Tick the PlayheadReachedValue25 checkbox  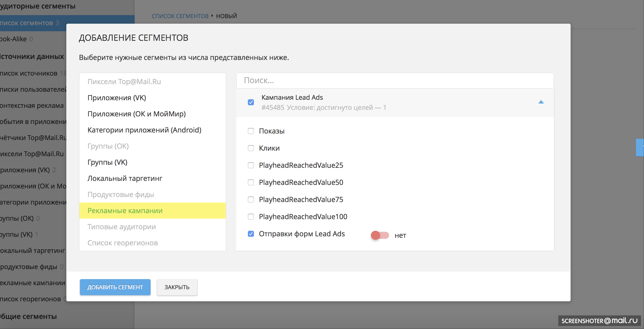[x=251, y=165]
